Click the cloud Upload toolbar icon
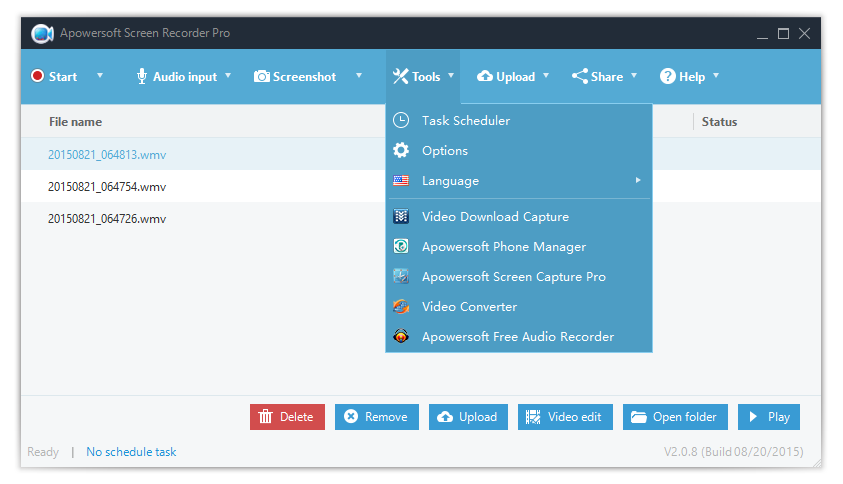The width and height of the screenshot is (843, 484). coord(484,76)
